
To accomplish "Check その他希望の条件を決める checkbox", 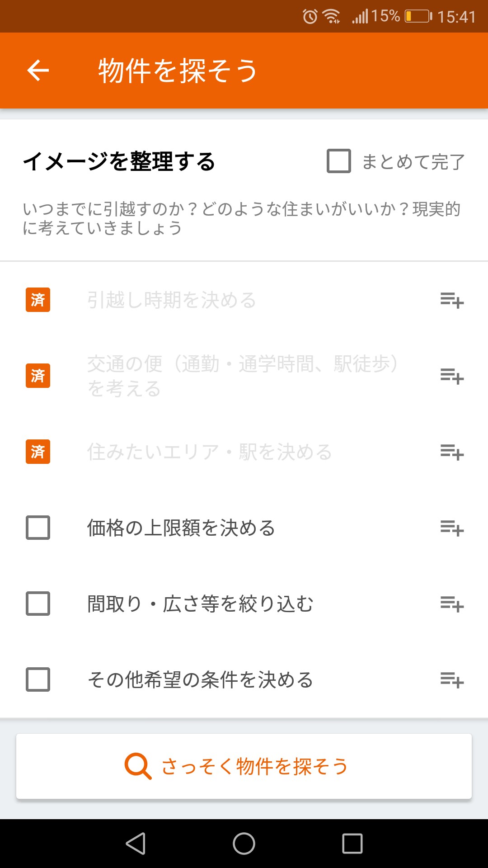I will pyautogui.click(x=38, y=679).
